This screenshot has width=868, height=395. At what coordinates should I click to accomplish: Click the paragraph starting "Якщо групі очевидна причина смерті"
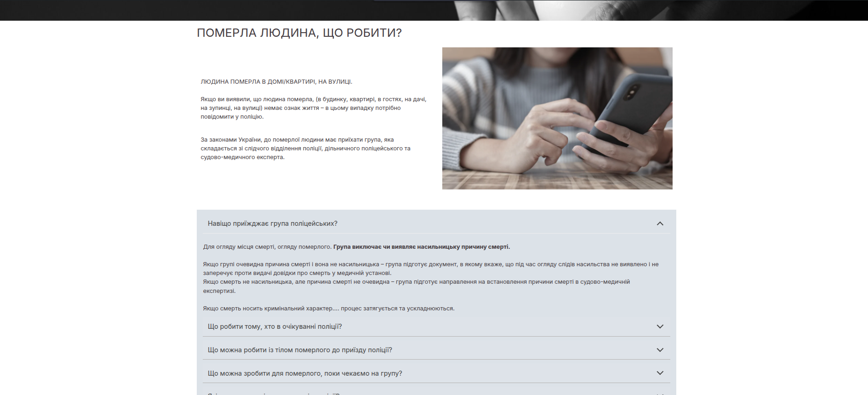coord(430,269)
